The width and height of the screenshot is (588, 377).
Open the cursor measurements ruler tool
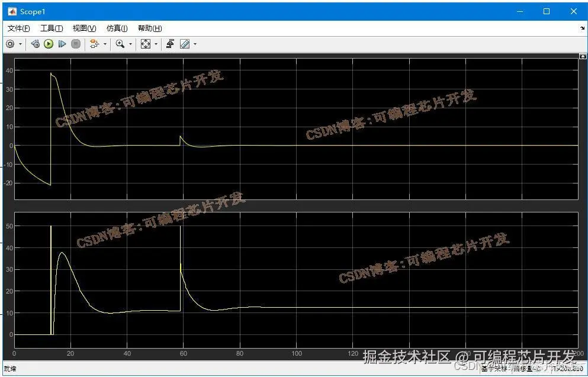(x=185, y=44)
